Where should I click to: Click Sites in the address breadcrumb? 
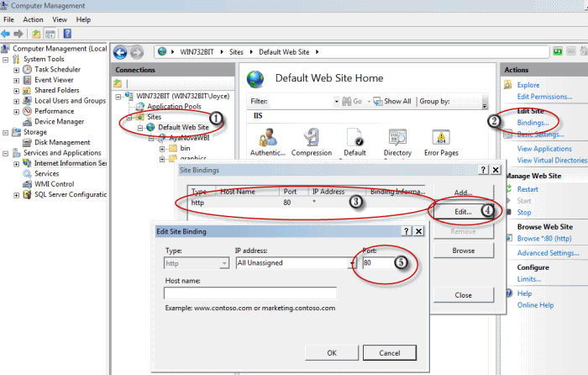[236, 52]
